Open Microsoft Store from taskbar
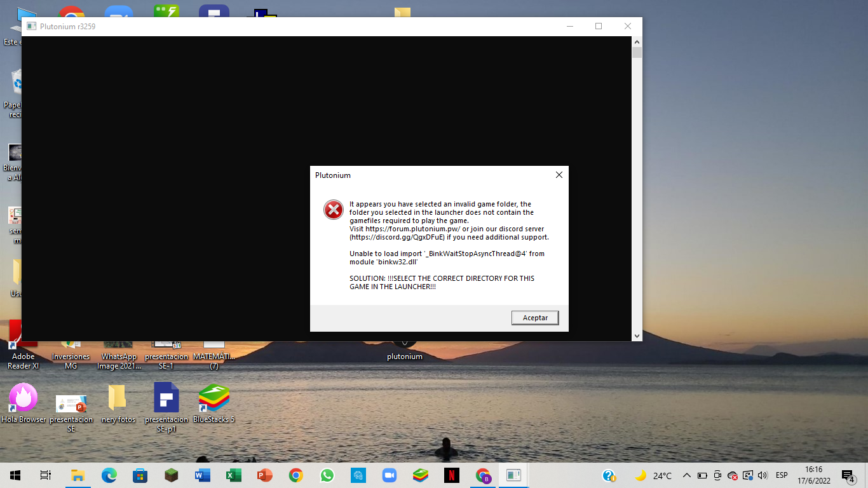Screen dimensions: 868x488 pyautogui.click(x=140, y=475)
